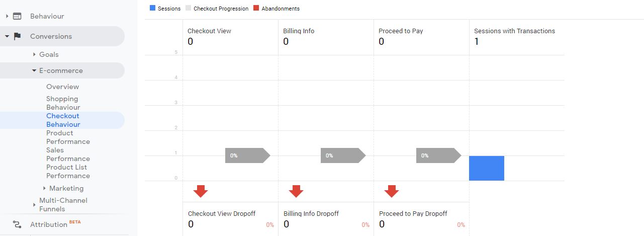Click the red Proceed to Pay dropoff arrow

pos(392,191)
